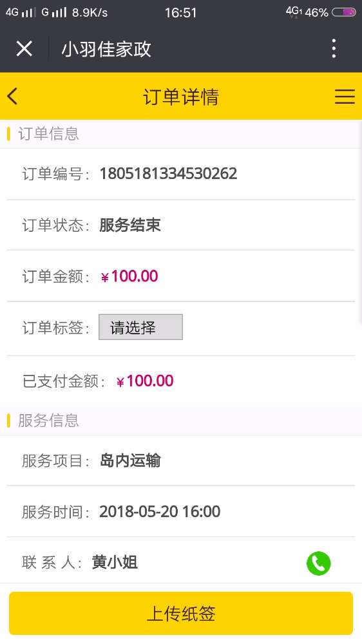Select the 订单详情 page title
This screenshot has width=362, height=644.
coord(181,97)
